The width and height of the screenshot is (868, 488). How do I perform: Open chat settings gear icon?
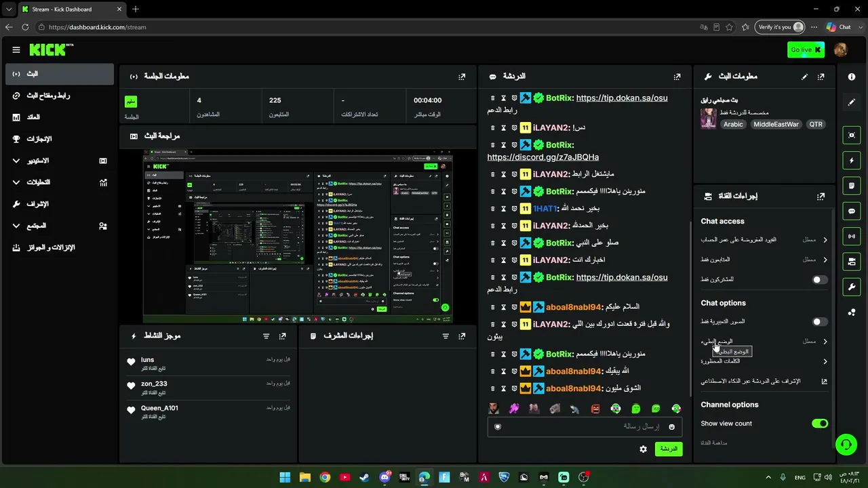(643, 449)
